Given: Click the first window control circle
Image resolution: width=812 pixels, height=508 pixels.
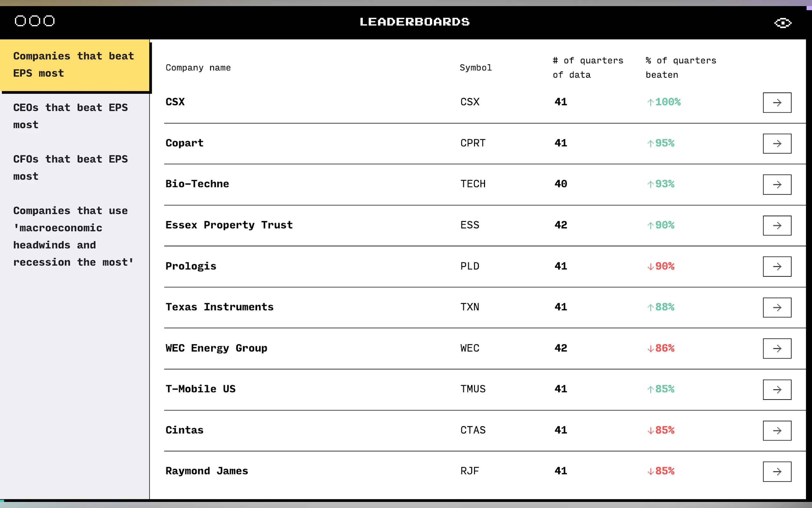Looking at the screenshot, I should click(20, 21).
